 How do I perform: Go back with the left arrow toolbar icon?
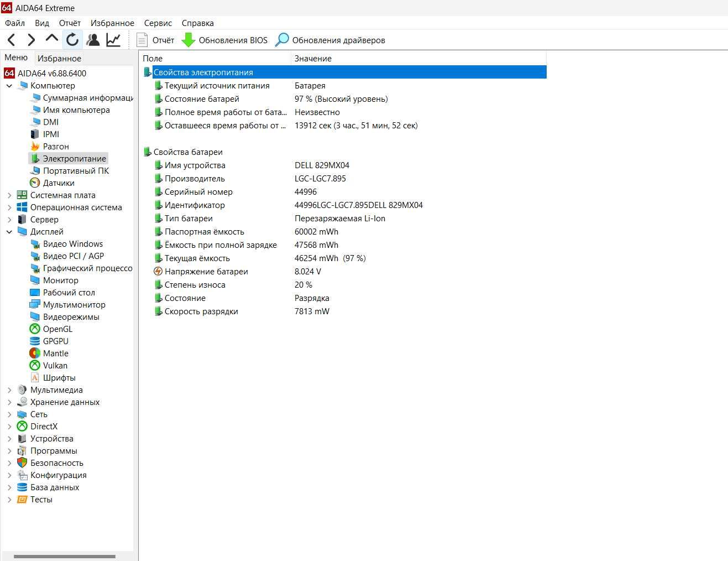click(x=11, y=40)
